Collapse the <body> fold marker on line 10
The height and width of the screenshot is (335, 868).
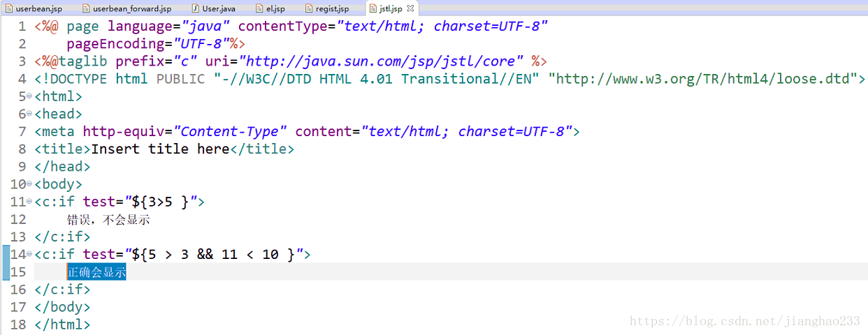tap(29, 185)
